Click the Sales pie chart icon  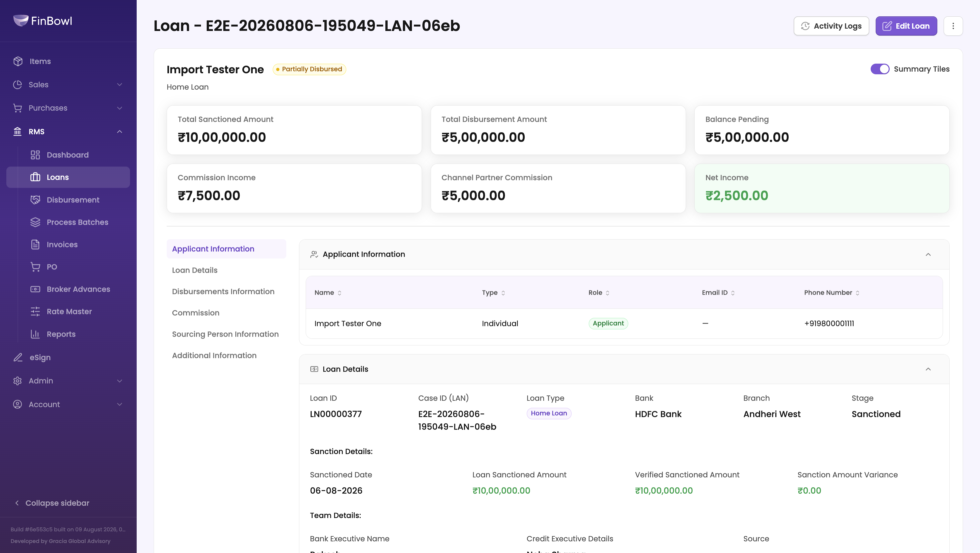[17, 84]
